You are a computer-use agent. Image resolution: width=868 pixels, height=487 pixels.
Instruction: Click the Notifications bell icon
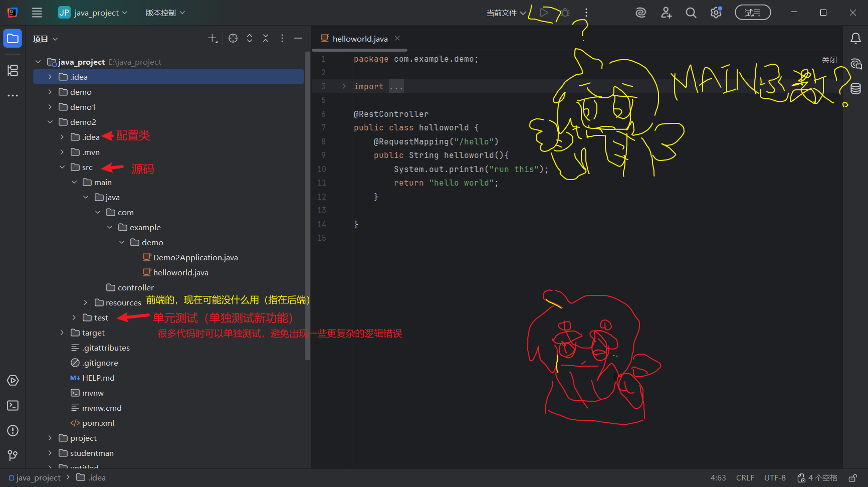point(855,39)
